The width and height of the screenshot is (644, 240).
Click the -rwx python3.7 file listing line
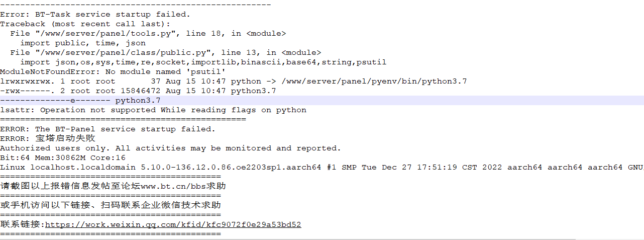pos(138,91)
